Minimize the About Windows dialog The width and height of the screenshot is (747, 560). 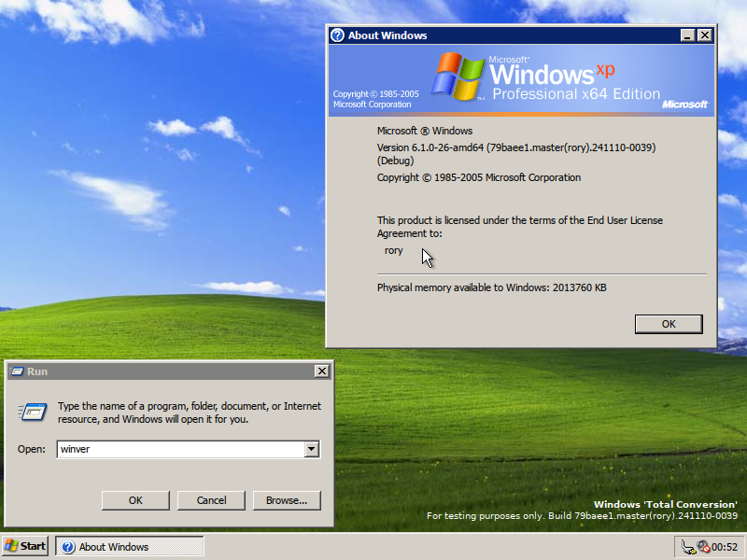[687, 35]
